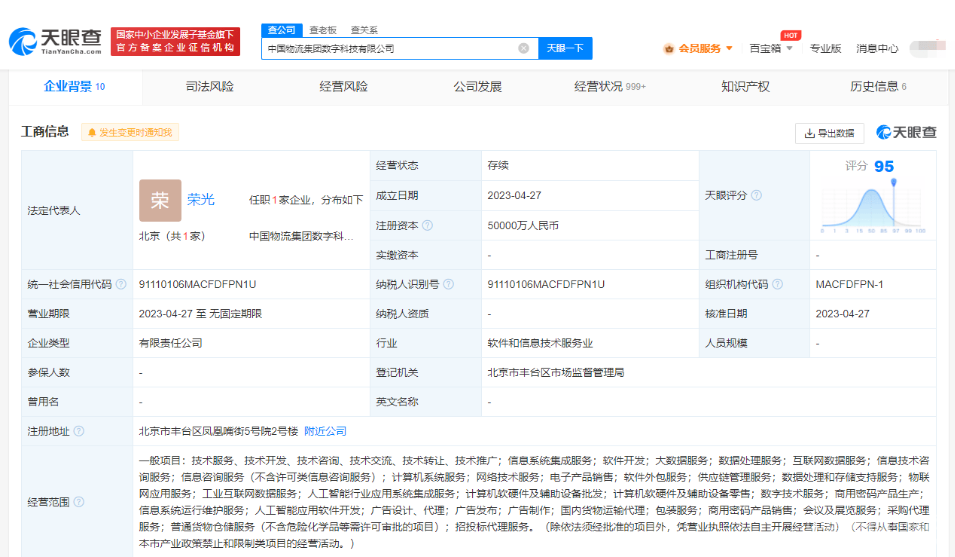The width and height of the screenshot is (955, 557).
Task: Switch to the 查关系 search tab
Action: coord(364,30)
